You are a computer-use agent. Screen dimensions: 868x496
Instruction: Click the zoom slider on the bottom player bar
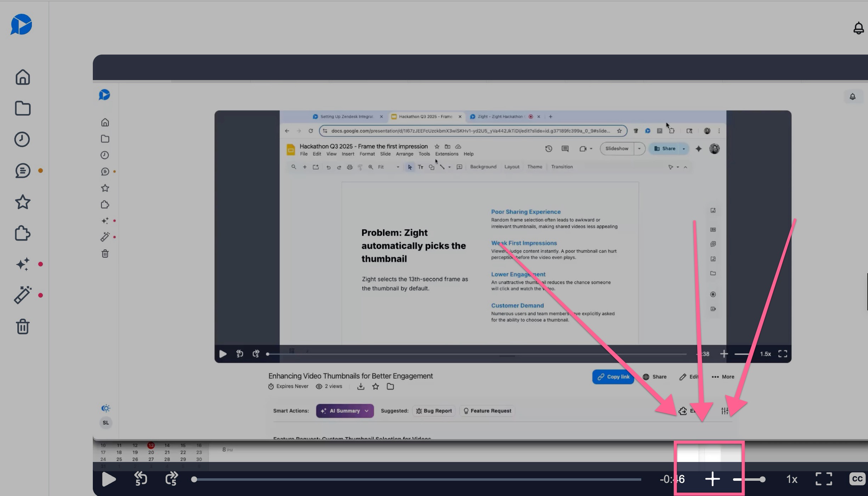pyautogui.click(x=749, y=479)
